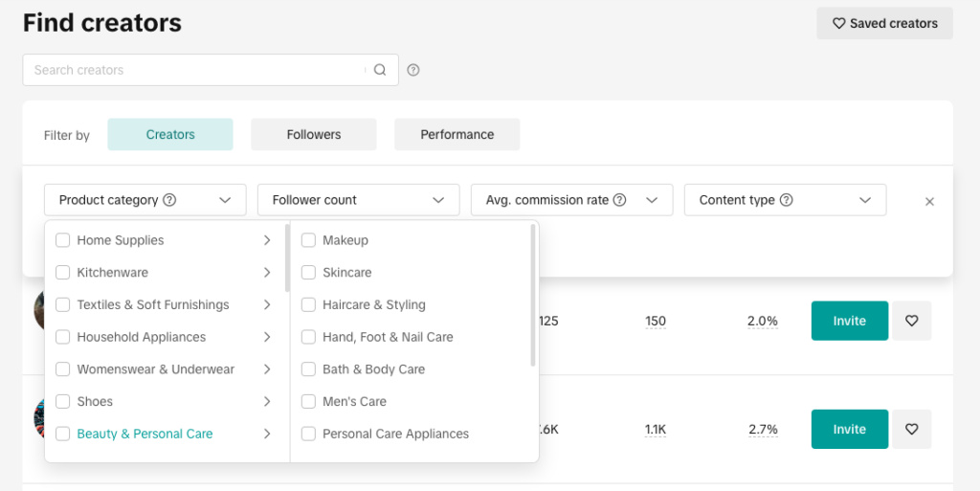Viewport: 980px width, 491px height.
Task: Click the subcategory list scrollbar
Action: coord(533,297)
